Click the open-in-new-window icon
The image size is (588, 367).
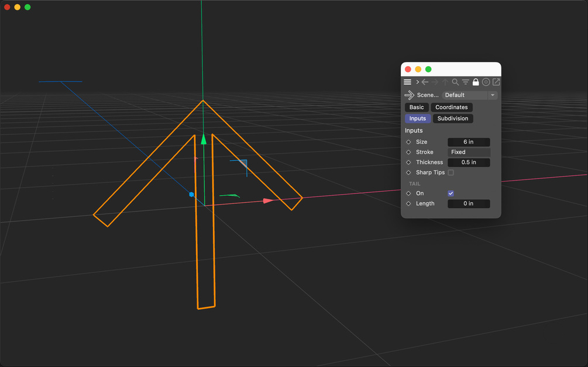[496, 82]
